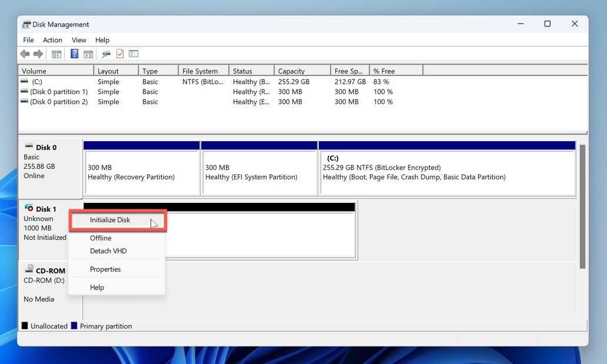The image size is (607, 364).
Task: Click the checklist toolbar icon
Action: 134,54
